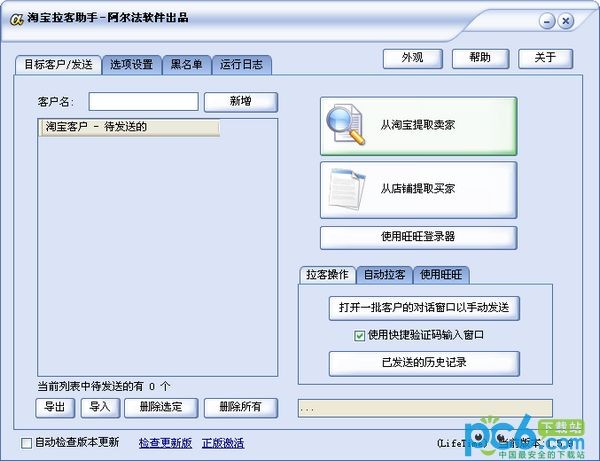Enable 自动检查版本更新 checkbox
This screenshot has width=600, height=461.
pos(26,443)
